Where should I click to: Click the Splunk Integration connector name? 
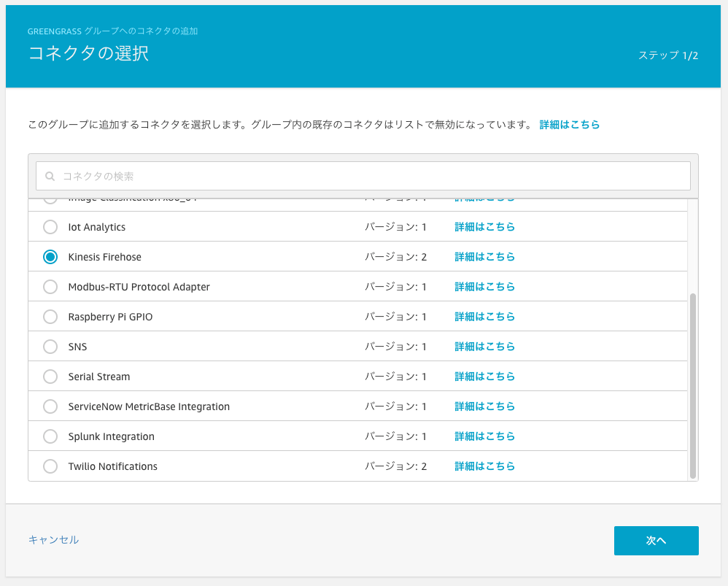[112, 436]
